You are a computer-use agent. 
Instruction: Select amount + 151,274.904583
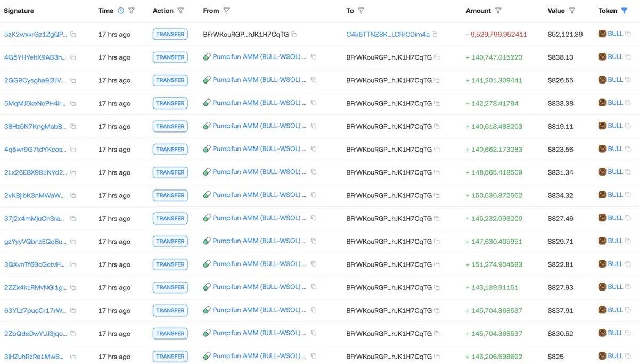coord(494,264)
